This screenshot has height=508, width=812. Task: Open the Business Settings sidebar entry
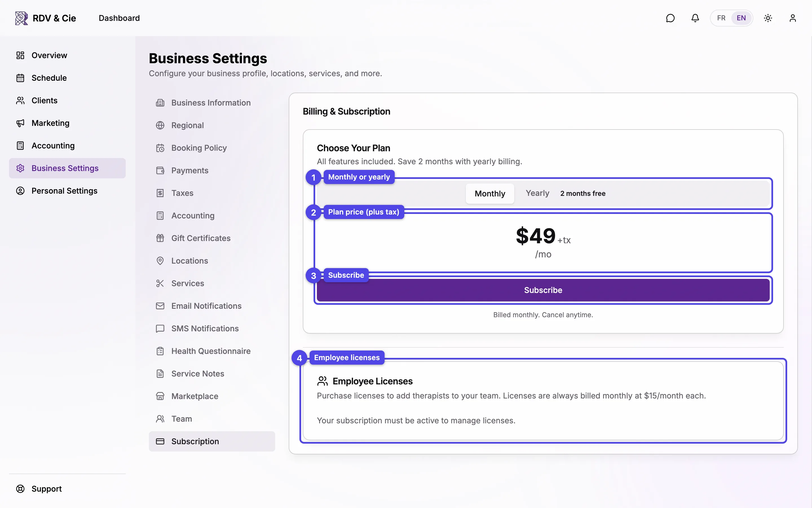[67, 168]
